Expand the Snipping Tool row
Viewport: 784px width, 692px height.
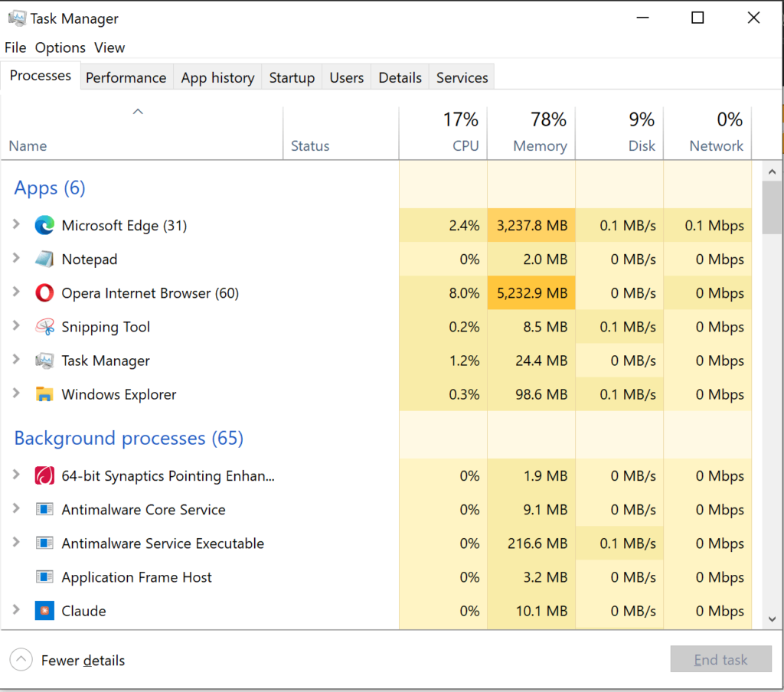point(16,325)
